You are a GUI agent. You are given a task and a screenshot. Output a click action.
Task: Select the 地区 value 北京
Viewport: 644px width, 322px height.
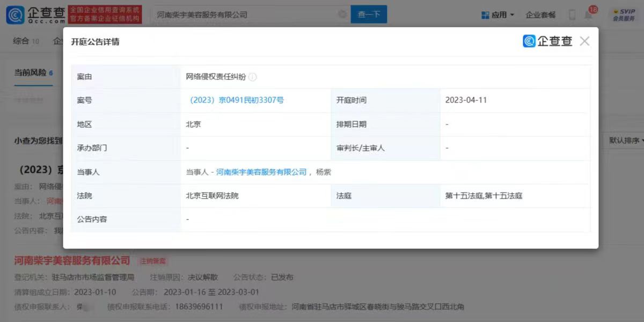[193, 125]
